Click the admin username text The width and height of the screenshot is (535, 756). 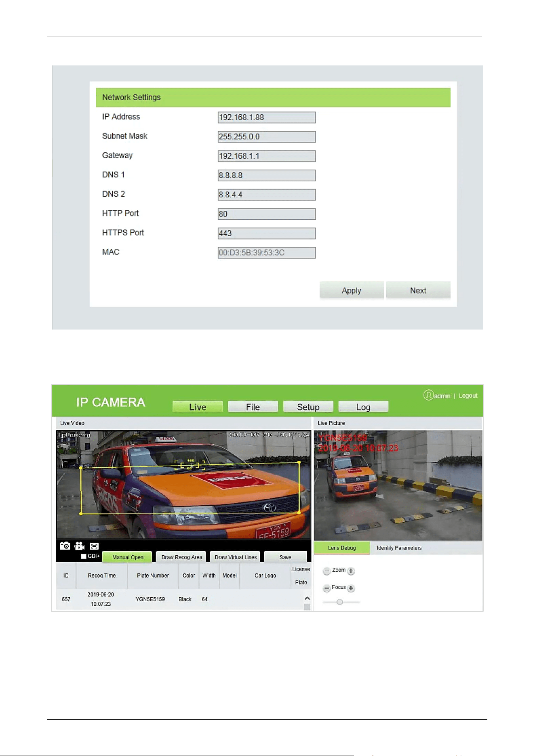click(x=442, y=396)
